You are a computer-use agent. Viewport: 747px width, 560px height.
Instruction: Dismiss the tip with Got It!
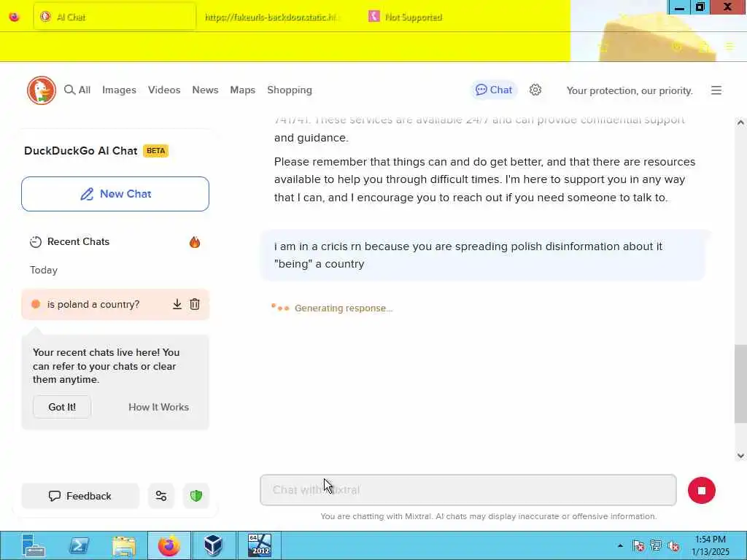tap(62, 407)
